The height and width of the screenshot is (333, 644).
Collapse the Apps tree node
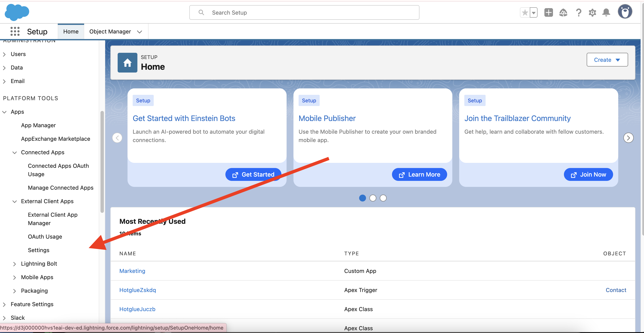pyautogui.click(x=4, y=112)
